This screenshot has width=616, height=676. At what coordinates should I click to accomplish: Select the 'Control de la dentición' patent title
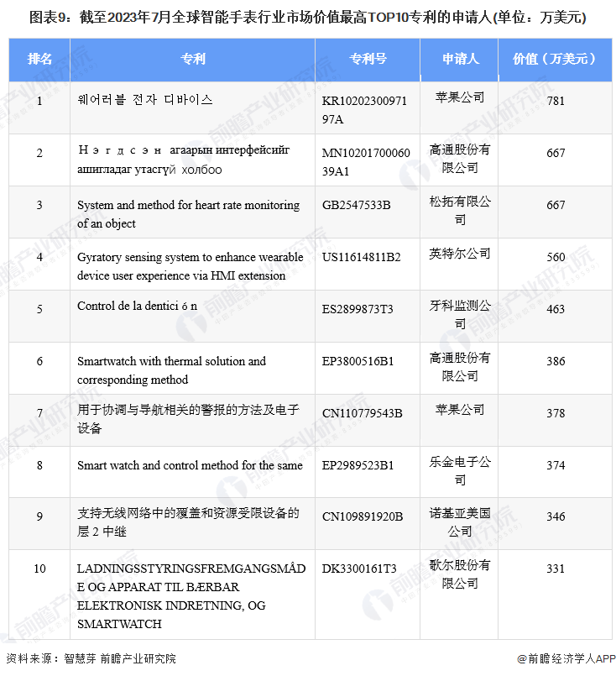138,306
